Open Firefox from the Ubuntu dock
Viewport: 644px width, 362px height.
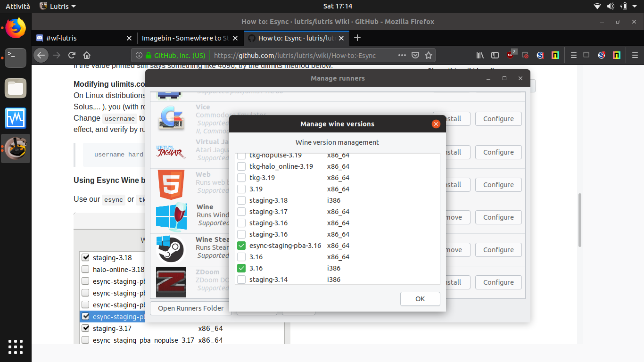(16, 28)
